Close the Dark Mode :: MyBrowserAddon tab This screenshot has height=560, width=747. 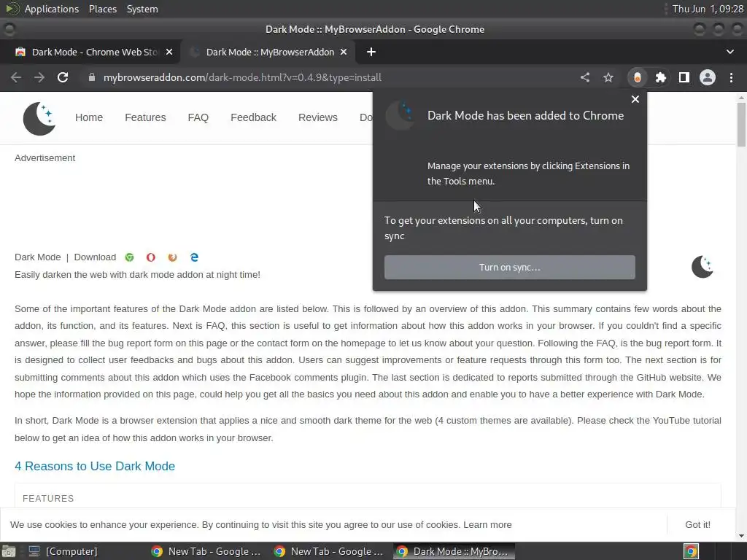coord(344,52)
